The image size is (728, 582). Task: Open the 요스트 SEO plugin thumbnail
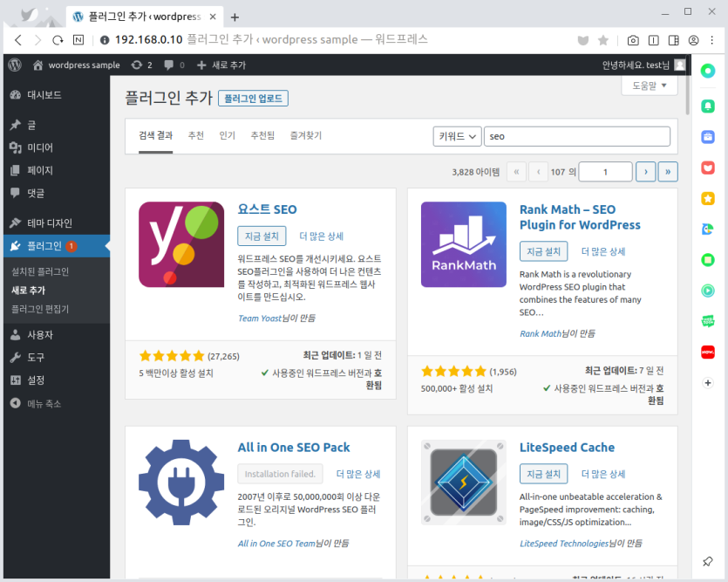tap(181, 244)
